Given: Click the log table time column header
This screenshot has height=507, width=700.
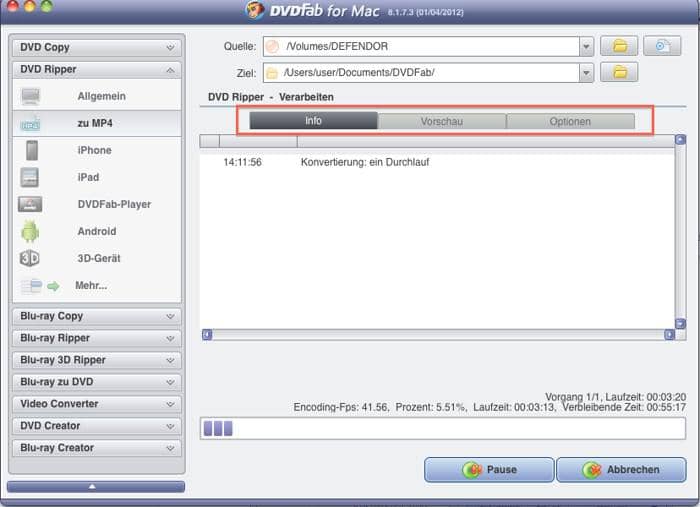Looking at the screenshot, I should click(x=258, y=141).
